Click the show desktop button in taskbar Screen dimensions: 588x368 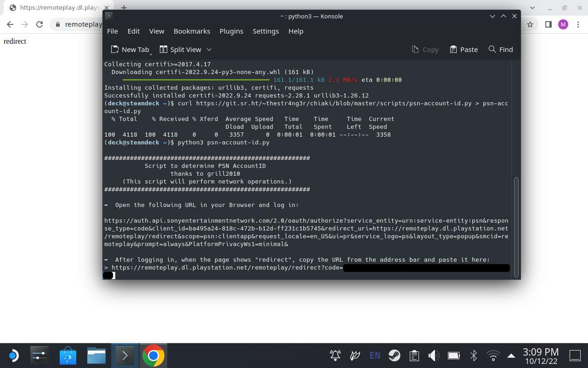tap(575, 356)
